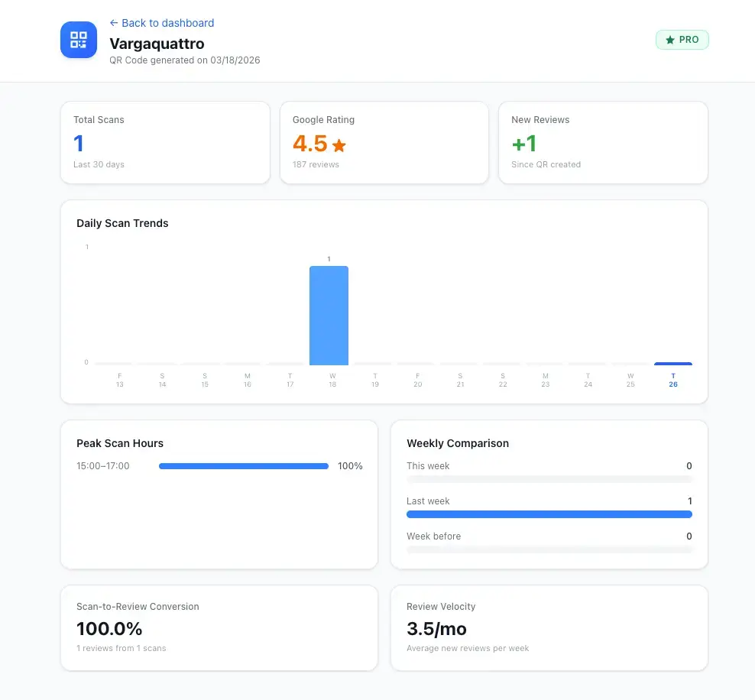
Task: Click Friday 13 on the chart axis
Action: coord(120,380)
